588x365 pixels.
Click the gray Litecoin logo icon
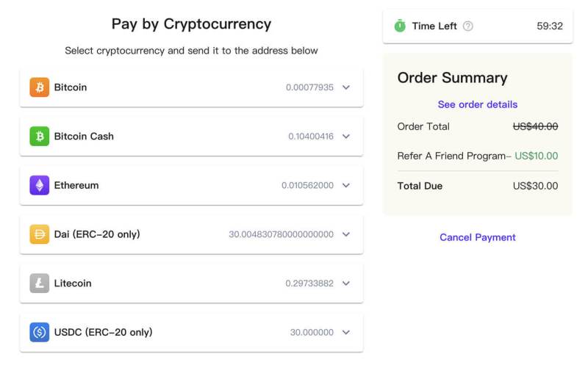40,283
